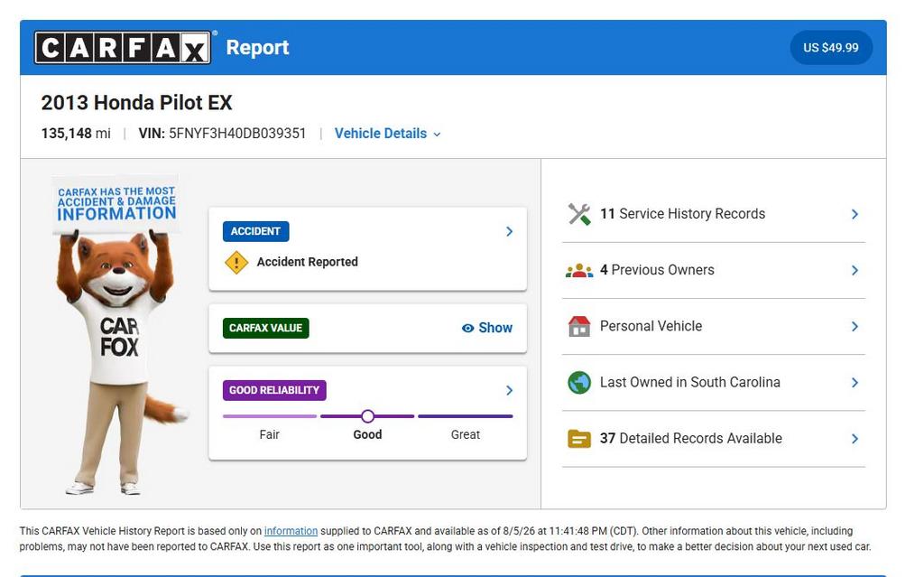Expand the Vehicle Details dropdown
Viewport: 924px width, 577px height.
tap(388, 134)
